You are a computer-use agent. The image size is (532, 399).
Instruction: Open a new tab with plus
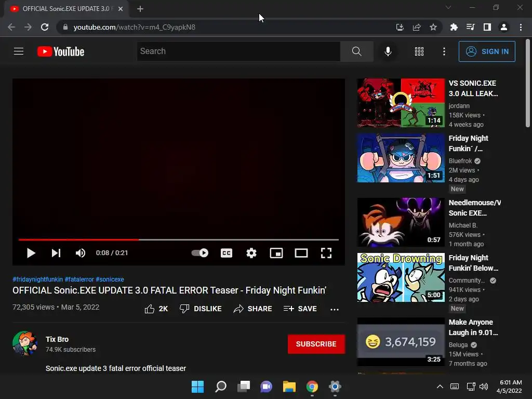click(140, 9)
